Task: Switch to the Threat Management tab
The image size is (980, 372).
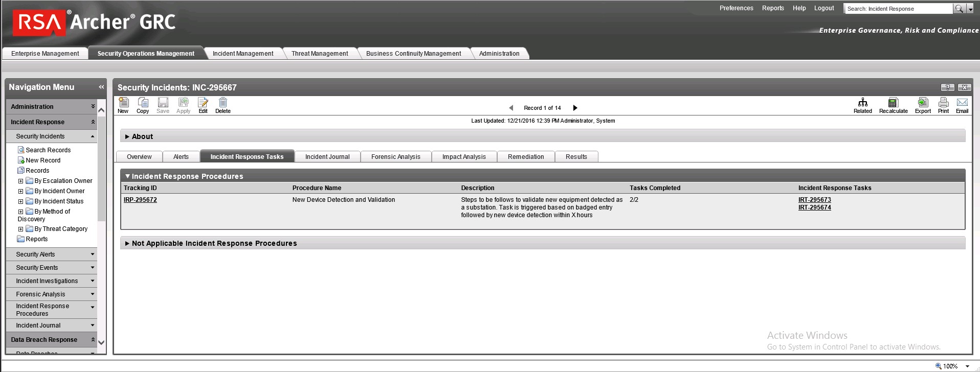Action: (x=320, y=54)
